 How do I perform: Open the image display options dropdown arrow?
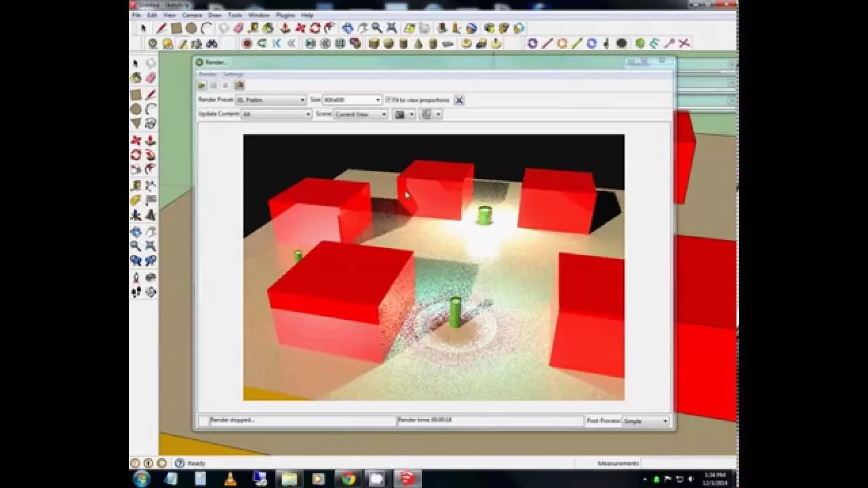coord(412,114)
